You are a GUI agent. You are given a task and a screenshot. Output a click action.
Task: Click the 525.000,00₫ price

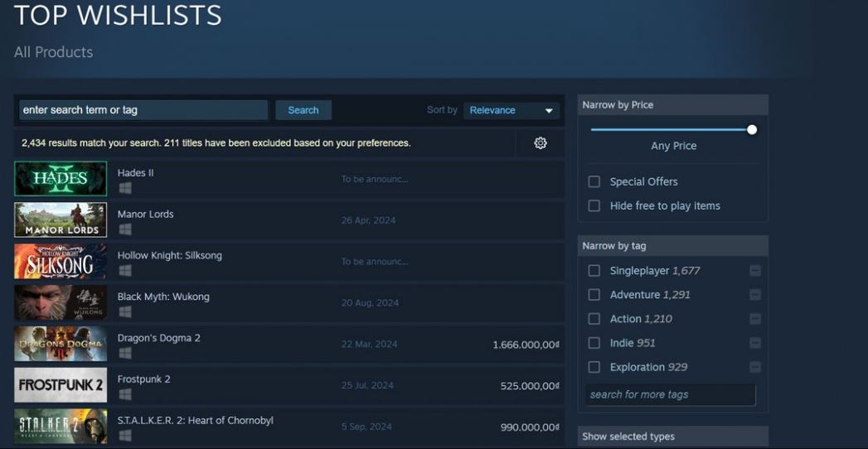pos(530,386)
